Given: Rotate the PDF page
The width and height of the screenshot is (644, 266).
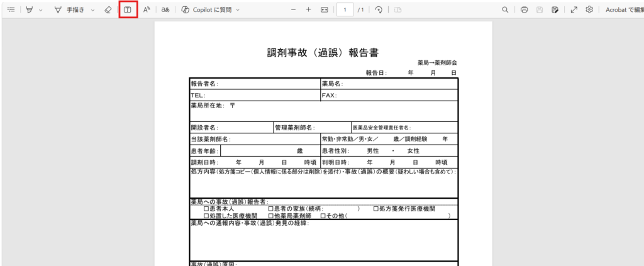Looking at the screenshot, I should (379, 10).
